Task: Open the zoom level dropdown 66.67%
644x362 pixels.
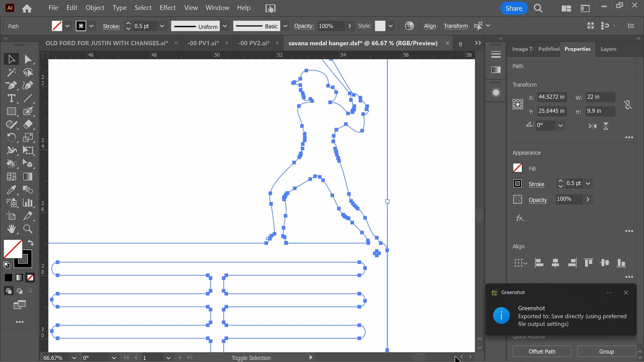Action: 74,358
